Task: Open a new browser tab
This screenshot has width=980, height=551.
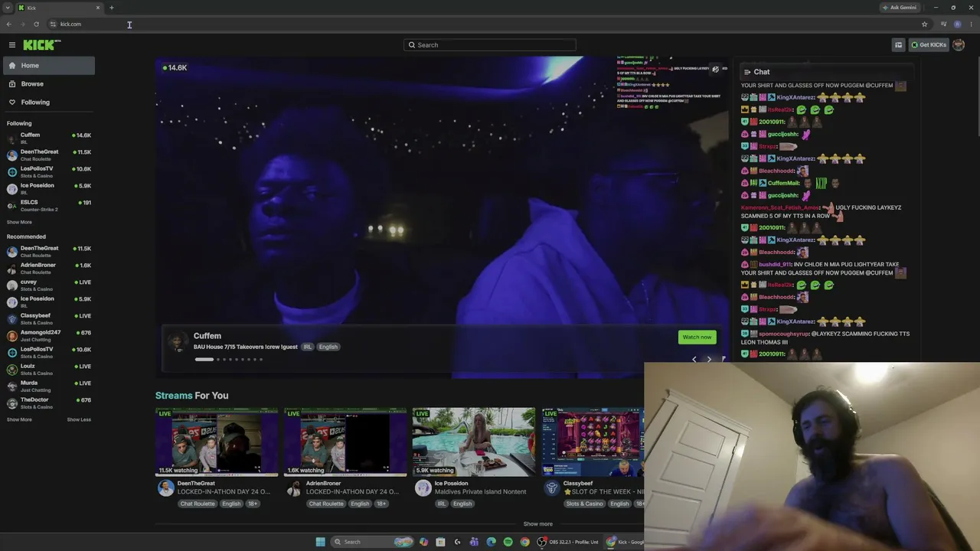Action: (111, 8)
